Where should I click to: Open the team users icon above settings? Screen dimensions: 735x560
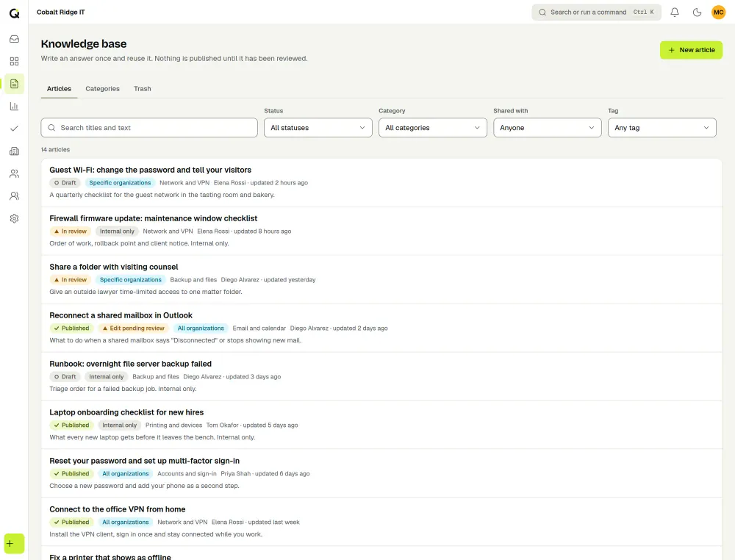tap(14, 196)
